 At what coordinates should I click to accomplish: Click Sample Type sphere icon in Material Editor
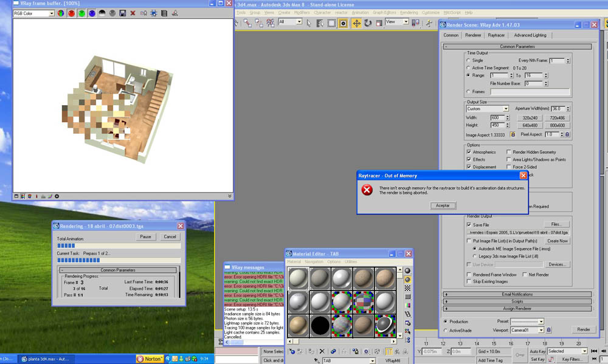point(407,270)
